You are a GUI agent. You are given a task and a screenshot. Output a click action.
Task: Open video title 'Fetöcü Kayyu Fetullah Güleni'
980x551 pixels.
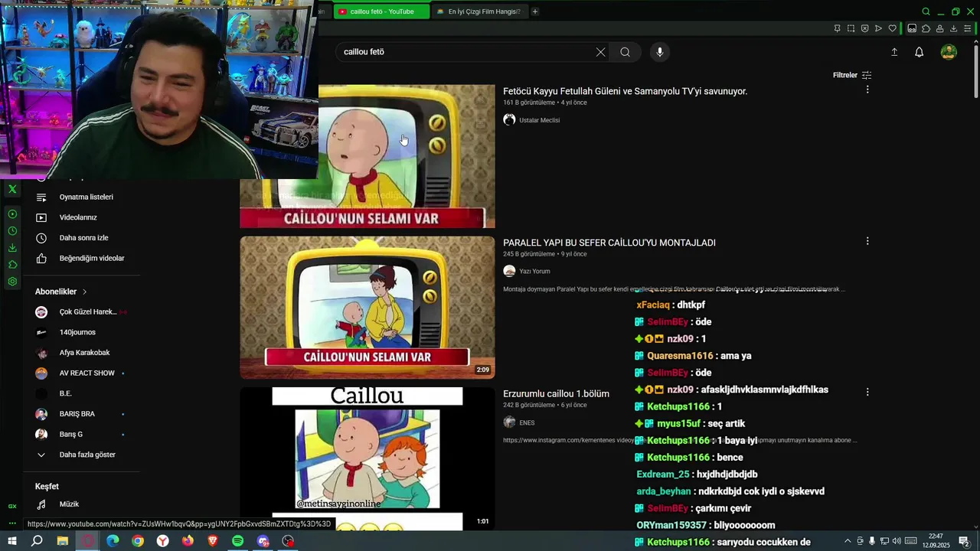(x=625, y=91)
